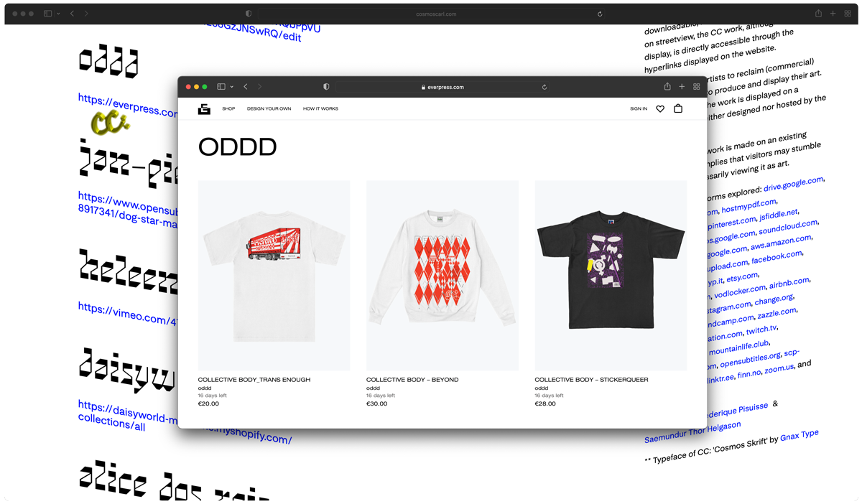Open the HOW IT WORKS menu item
The image size is (862, 504).
(x=320, y=109)
